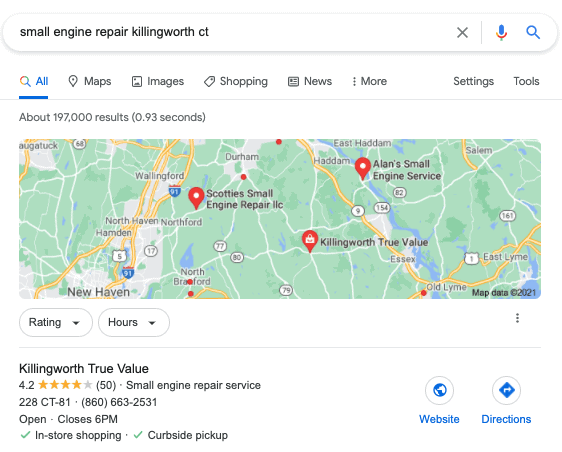562x452 pixels.
Task: Open the Killingworth True Value listing title
Action: tap(84, 368)
